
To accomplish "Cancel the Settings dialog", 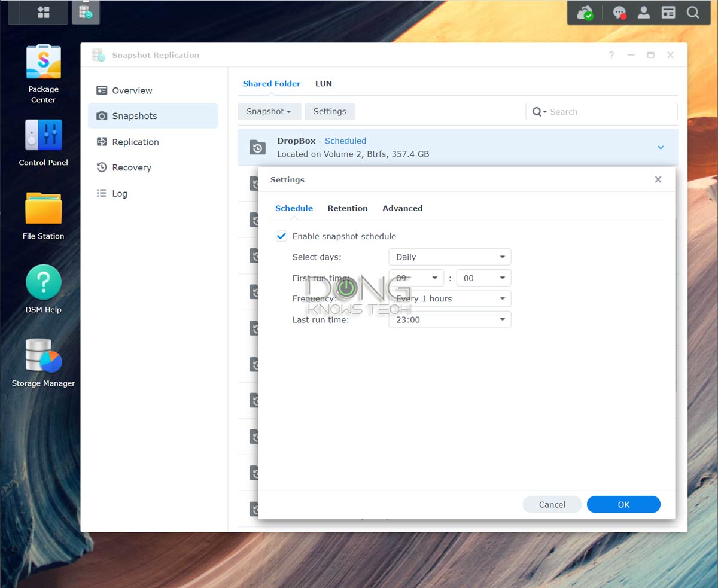I will coord(552,504).
